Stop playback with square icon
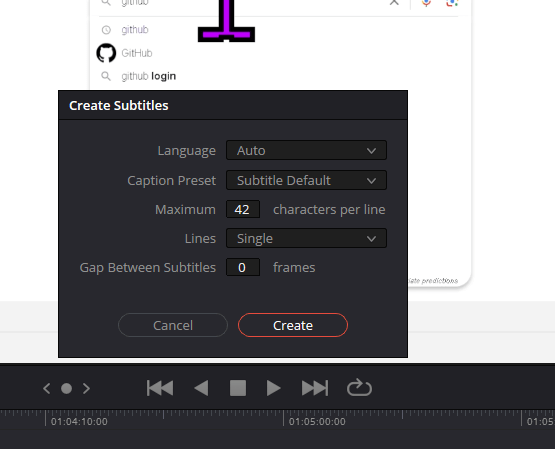 coord(238,388)
